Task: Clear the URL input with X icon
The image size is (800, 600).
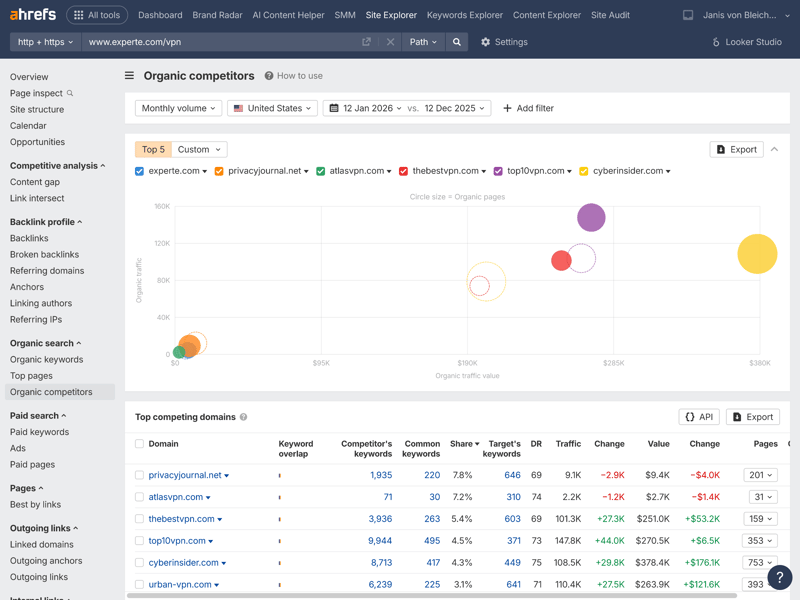Action: point(390,42)
